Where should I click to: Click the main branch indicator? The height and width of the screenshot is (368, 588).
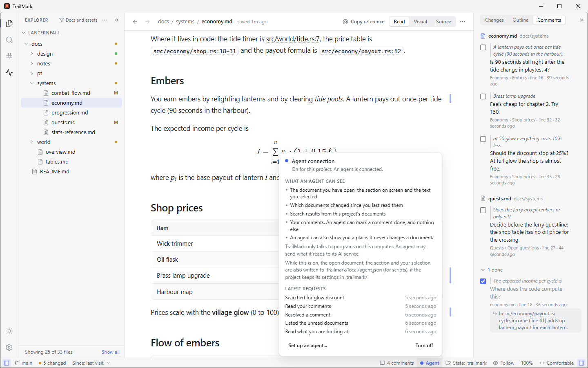click(x=24, y=363)
